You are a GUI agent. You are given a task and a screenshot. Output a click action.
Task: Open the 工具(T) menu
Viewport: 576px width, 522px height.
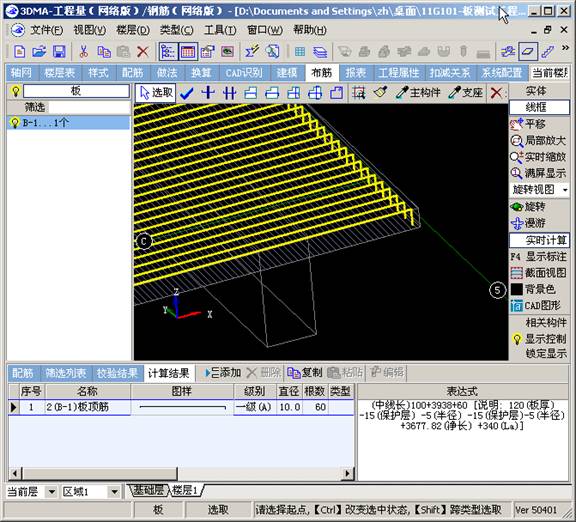click(220, 30)
